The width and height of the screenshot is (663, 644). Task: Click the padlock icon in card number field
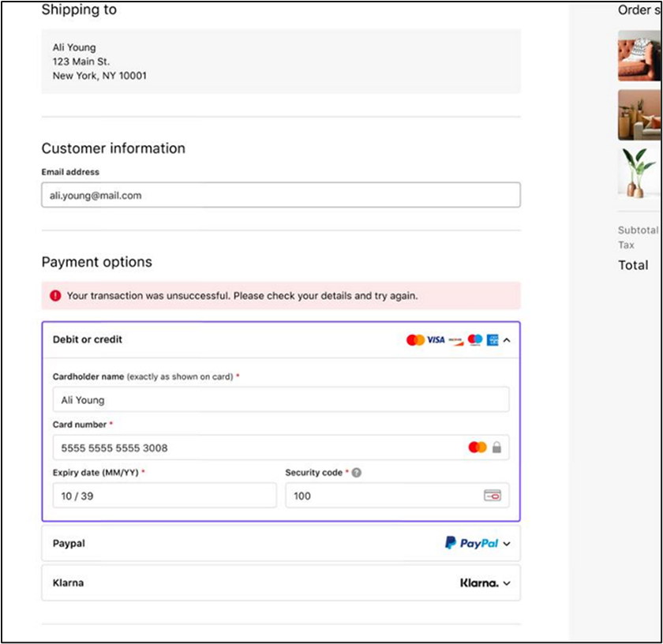pos(497,447)
